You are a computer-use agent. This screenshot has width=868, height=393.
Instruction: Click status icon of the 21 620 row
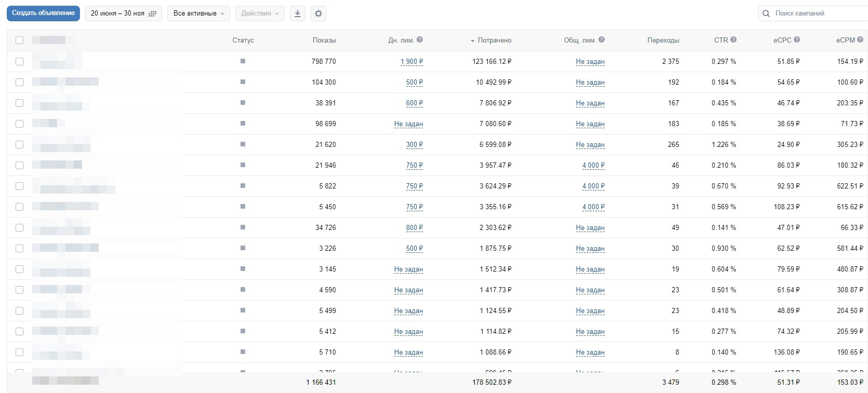click(243, 144)
